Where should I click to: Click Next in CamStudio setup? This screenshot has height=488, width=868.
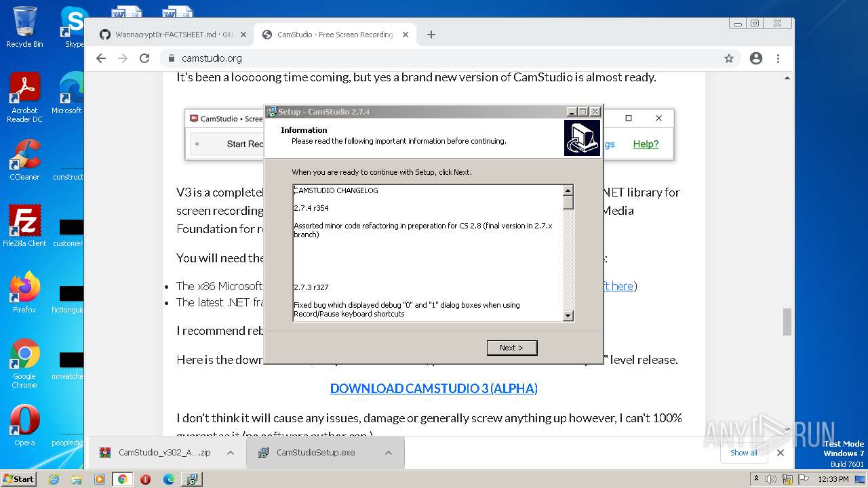512,348
